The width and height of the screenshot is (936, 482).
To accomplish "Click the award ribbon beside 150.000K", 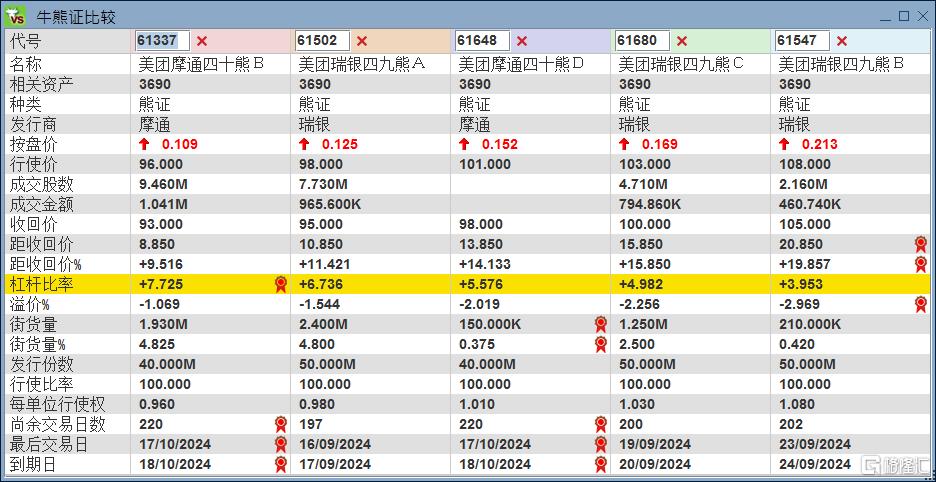I will coord(601,324).
